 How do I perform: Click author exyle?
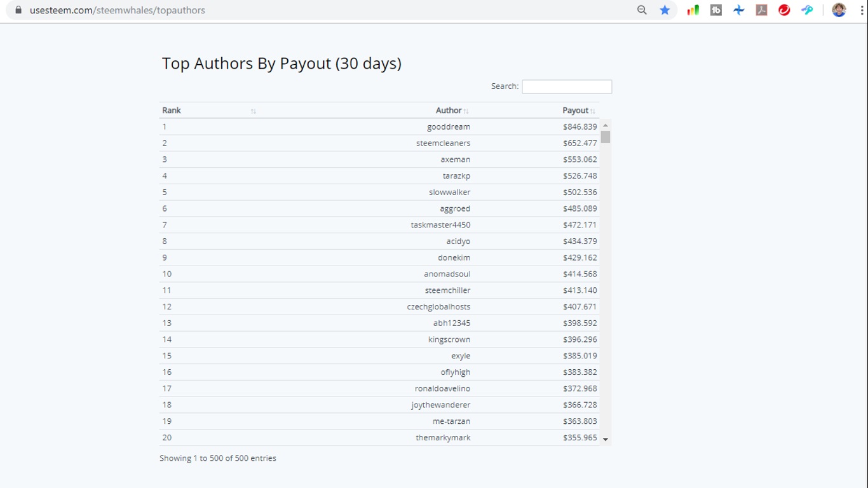pyautogui.click(x=461, y=356)
